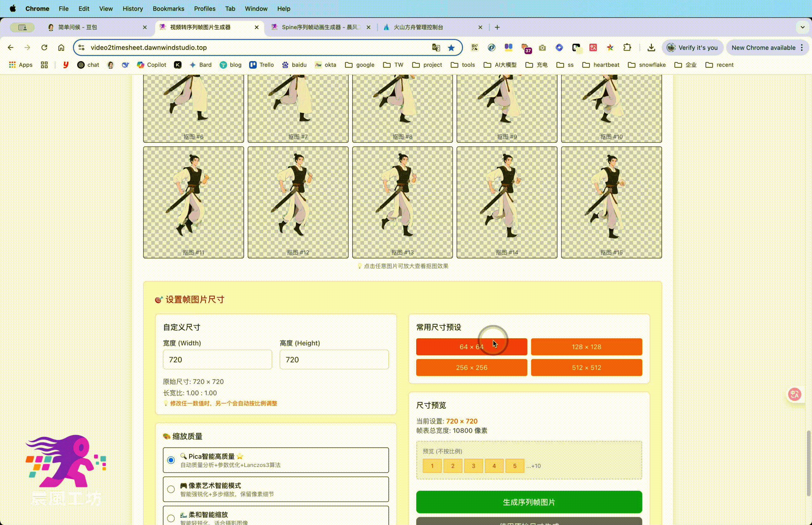Image resolution: width=812 pixels, height=525 pixels.
Task: Open the okta bookmark
Action: pyautogui.click(x=326, y=65)
